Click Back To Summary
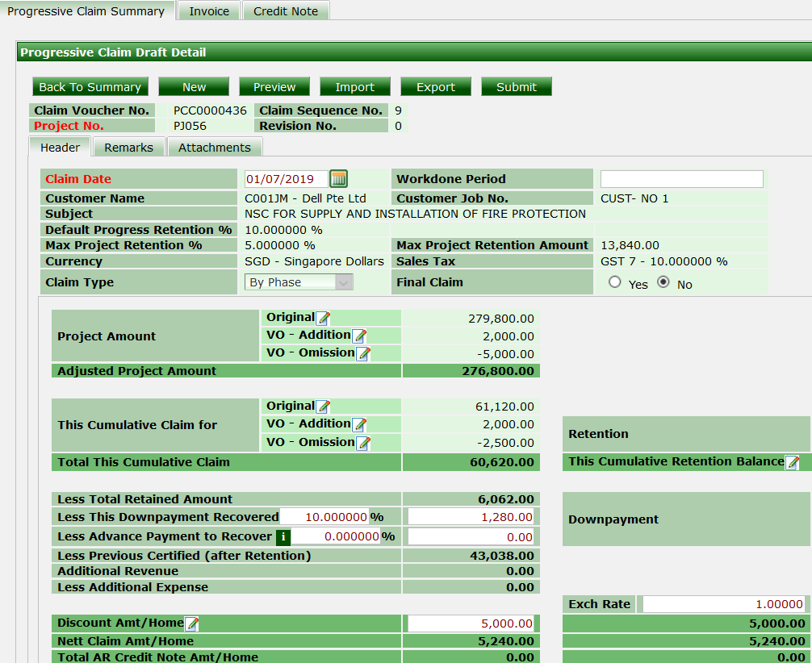Screen dimensions: 812x663 [x=90, y=86]
